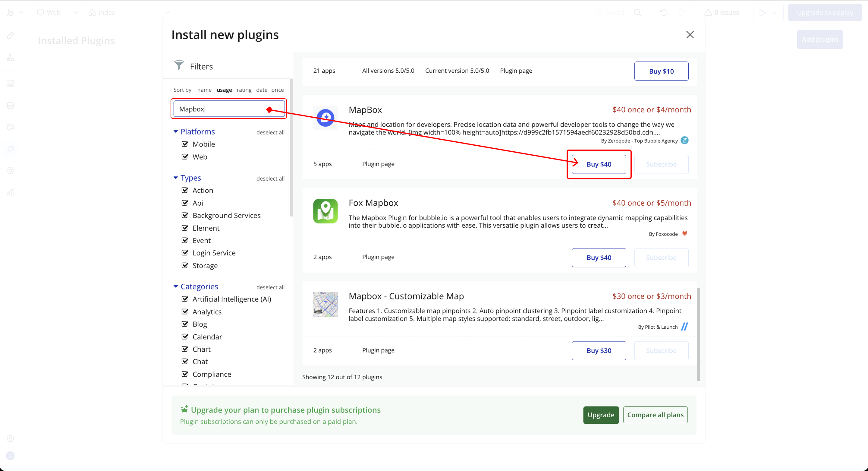Image resolution: width=868 pixels, height=471 pixels.
Task: Collapse the Categories filter section
Action: (x=175, y=286)
